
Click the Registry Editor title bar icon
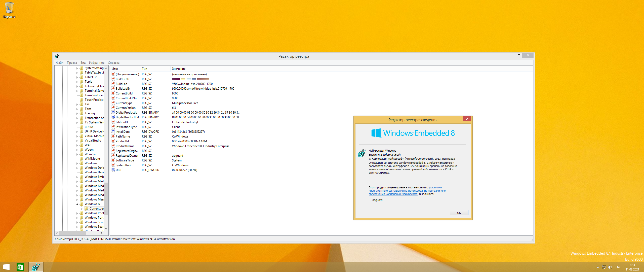coord(57,56)
